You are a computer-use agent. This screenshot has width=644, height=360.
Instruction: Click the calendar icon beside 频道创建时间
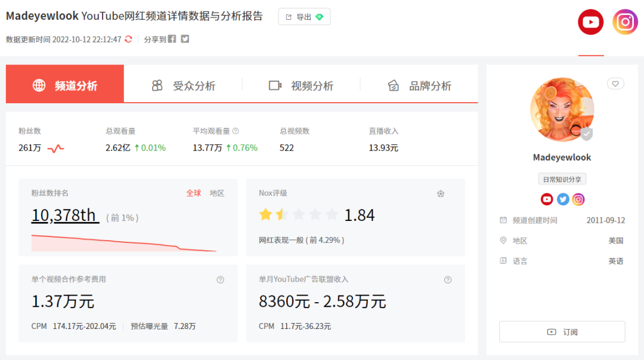[x=503, y=220]
